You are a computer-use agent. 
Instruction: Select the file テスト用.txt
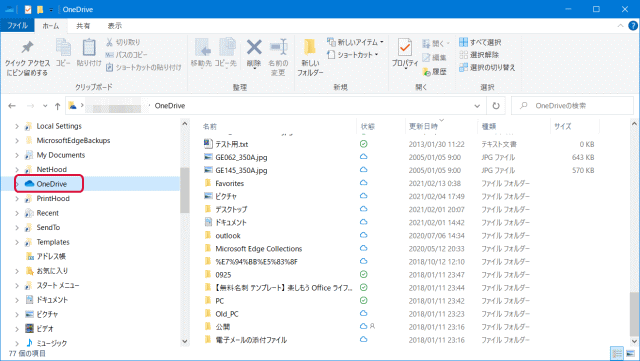click(x=231, y=144)
